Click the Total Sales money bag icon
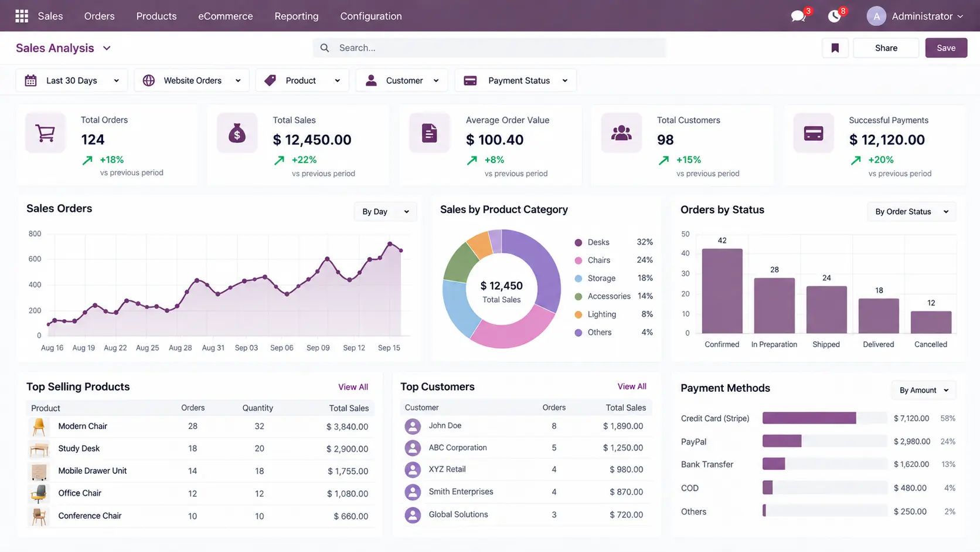The image size is (980, 552). 237,133
